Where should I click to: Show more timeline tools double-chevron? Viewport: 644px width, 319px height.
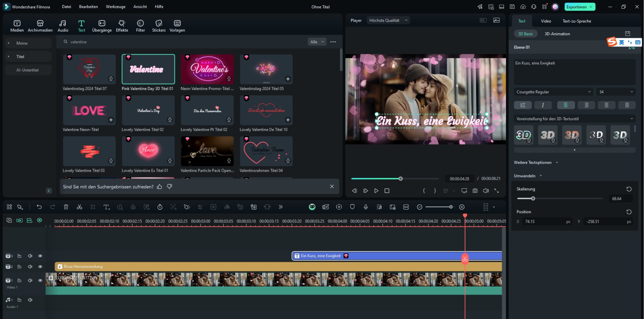(x=281, y=207)
